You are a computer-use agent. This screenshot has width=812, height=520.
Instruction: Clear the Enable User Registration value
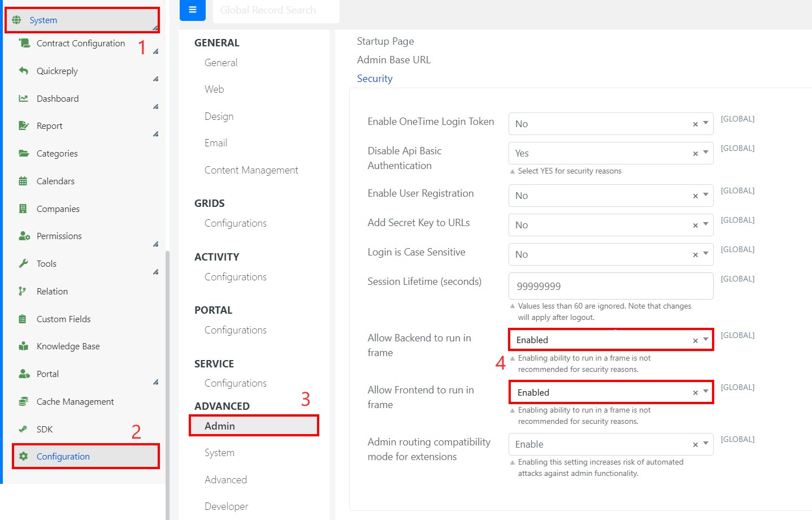[x=695, y=196]
